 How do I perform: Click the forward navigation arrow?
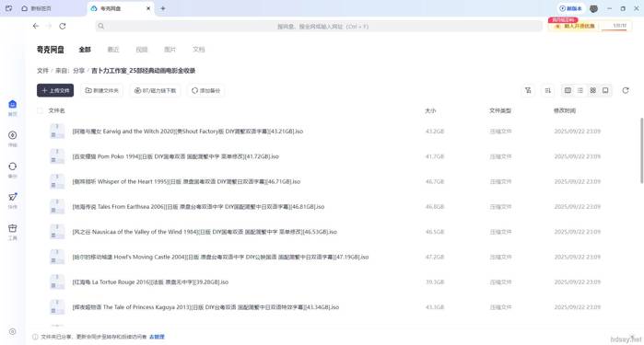coord(49,26)
